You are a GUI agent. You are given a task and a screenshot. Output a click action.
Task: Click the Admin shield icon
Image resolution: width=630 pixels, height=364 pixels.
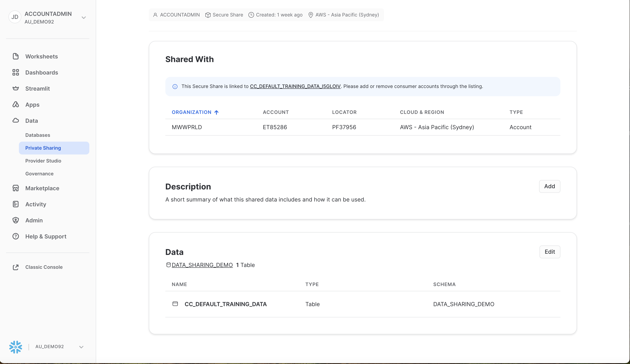(x=15, y=220)
